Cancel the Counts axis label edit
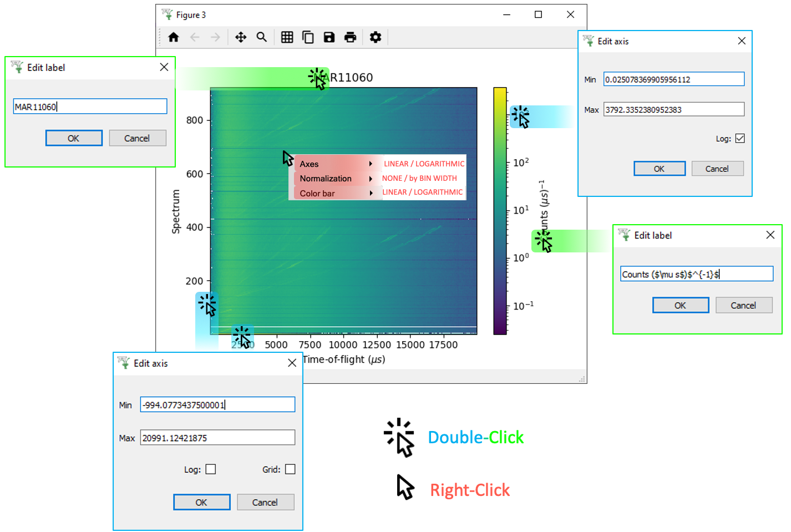 (744, 305)
